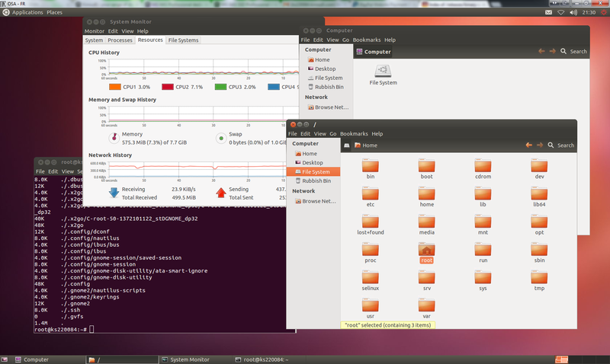Select the root folder icon

point(426,251)
